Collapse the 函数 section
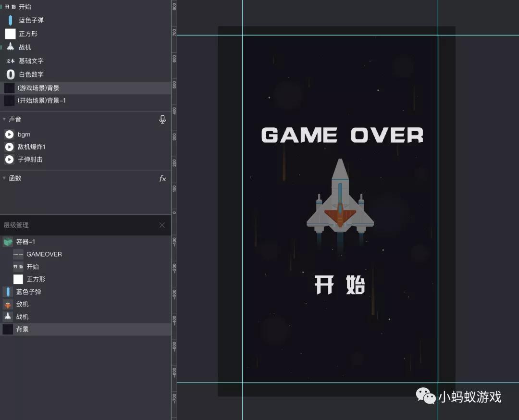Screen dimensions: 519x420 pos(4,178)
